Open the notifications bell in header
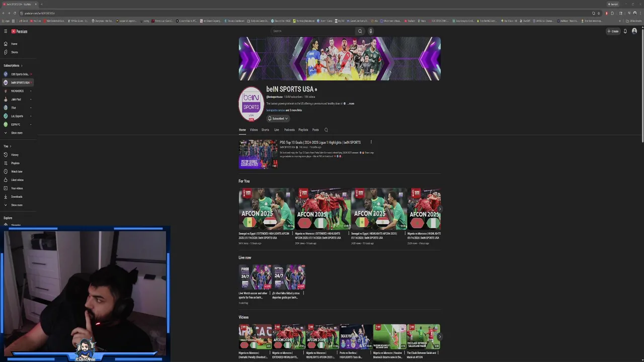The width and height of the screenshot is (644, 362). [x=625, y=31]
